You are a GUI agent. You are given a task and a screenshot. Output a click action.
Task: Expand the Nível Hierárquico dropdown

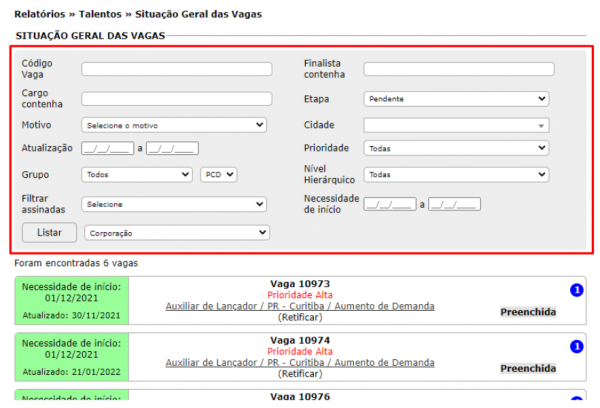[456, 174]
